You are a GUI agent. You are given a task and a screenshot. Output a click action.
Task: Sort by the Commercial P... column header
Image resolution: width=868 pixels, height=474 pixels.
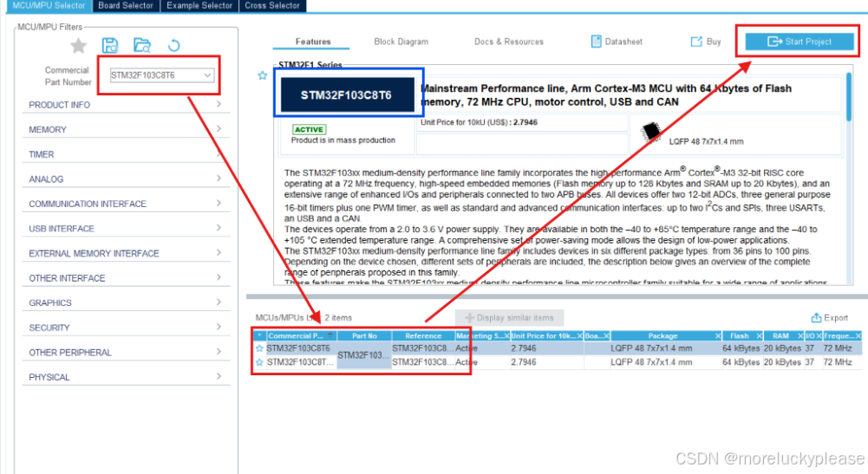[301, 335]
